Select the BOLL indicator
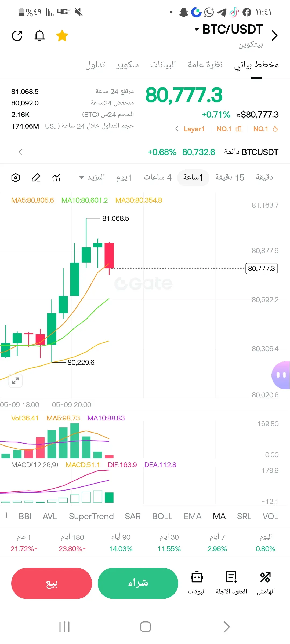The width and height of the screenshot is (290, 644). click(x=162, y=517)
